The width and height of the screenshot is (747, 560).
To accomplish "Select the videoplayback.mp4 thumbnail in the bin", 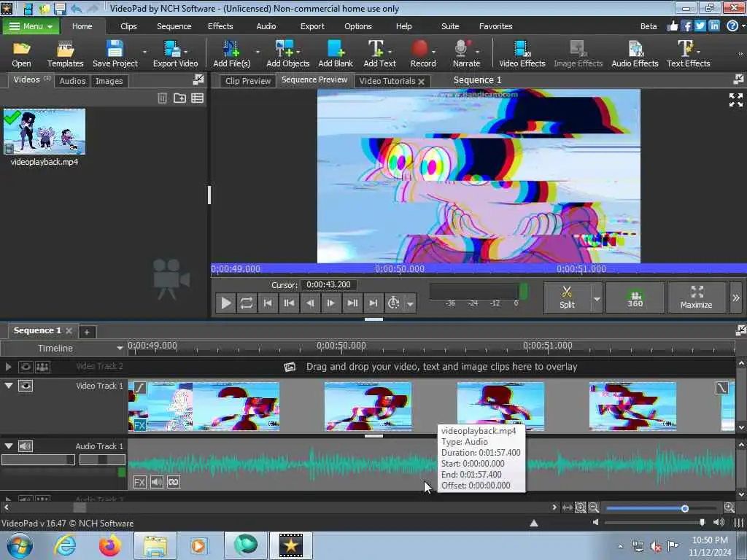I will [x=44, y=131].
